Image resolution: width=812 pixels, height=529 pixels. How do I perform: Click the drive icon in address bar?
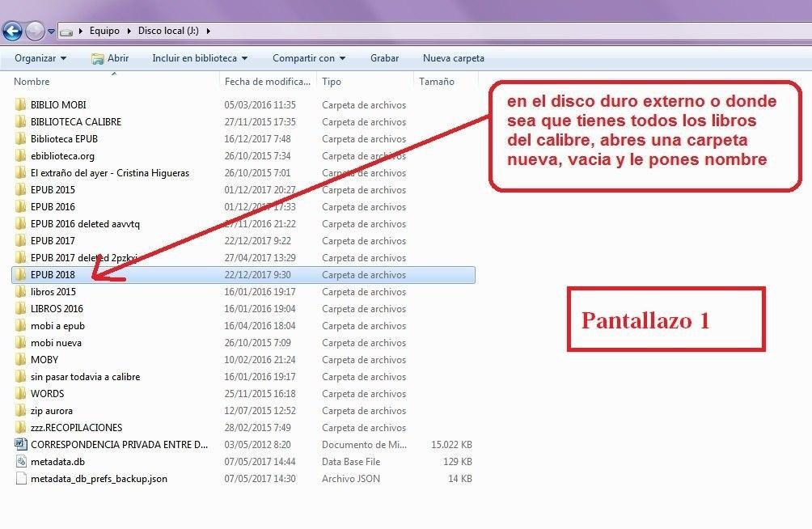click(66, 32)
